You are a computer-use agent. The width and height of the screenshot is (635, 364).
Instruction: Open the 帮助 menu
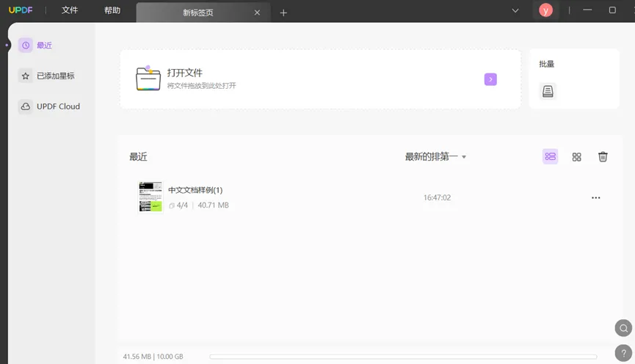click(x=112, y=11)
